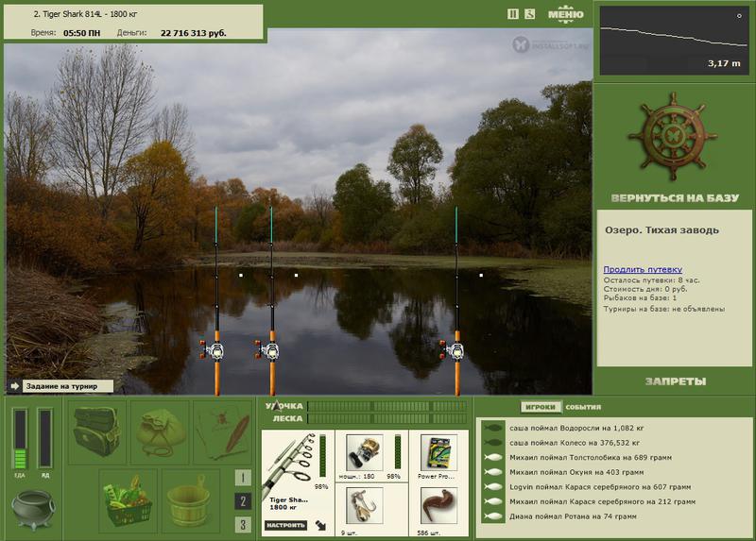This screenshot has width=756, height=541.
Task: Click the float marker of the rightmost rod
Action: pyautogui.click(x=481, y=276)
